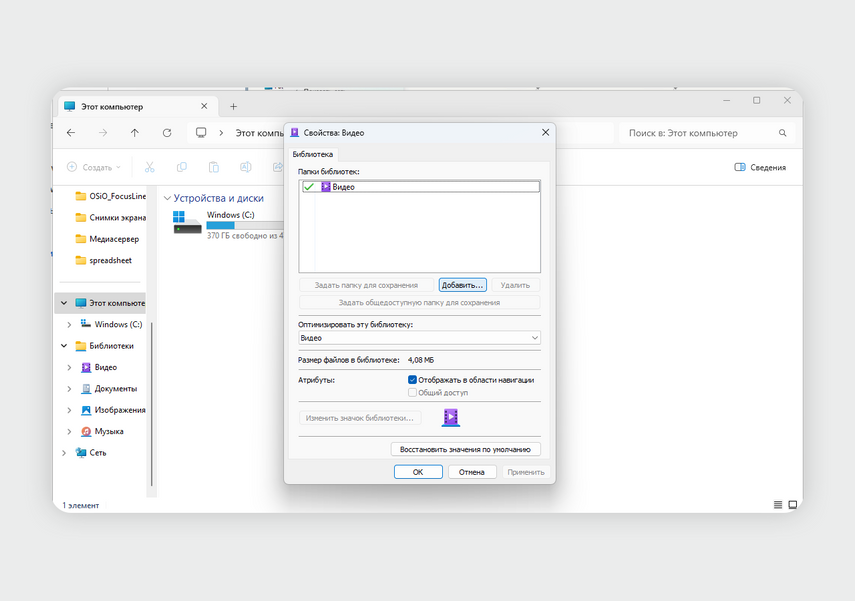Open the Сведения details pane
Image resolution: width=855 pixels, height=601 pixels.
pos(760,167)
